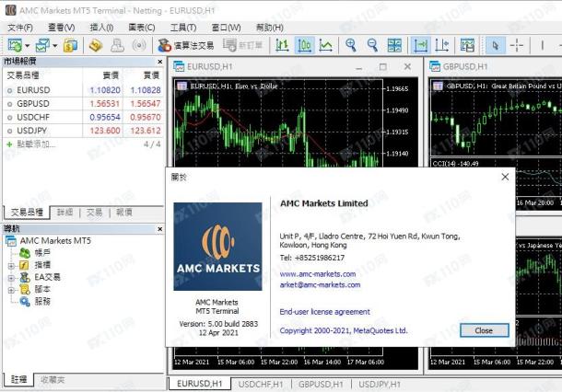The width and height of the screenshot is (562, 392).
Task: Switch chart to bar chart icon
Action: tap(283, 45)
